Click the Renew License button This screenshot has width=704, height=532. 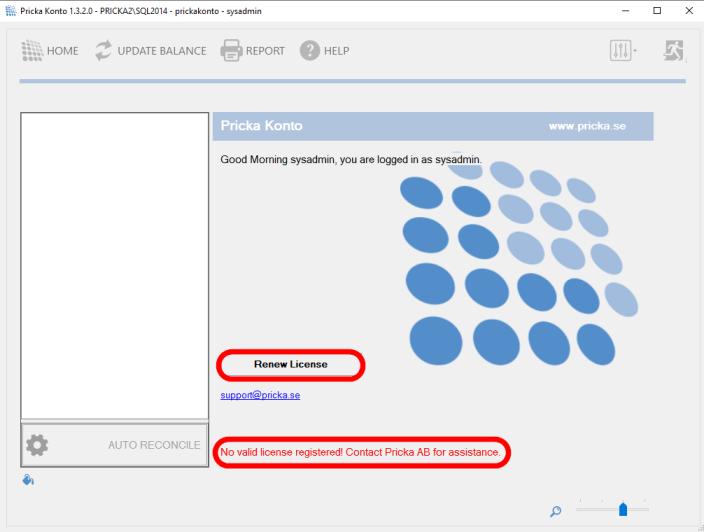pos(290,365)
